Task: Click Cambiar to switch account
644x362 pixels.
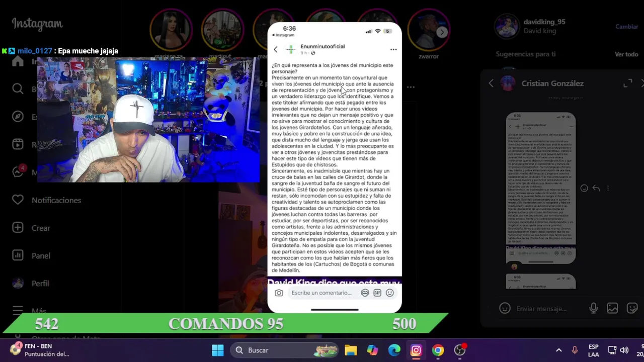Action: [626, 27]
